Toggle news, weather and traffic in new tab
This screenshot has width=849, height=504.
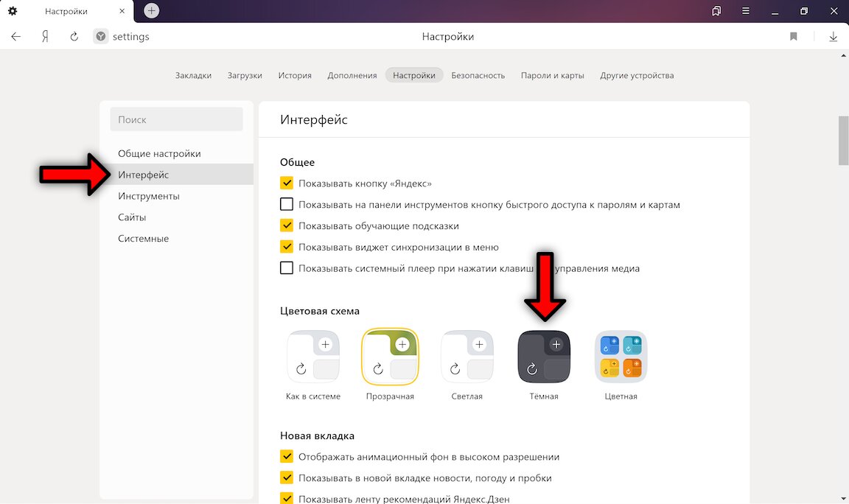pyautogui.click(x=287, y=477)
